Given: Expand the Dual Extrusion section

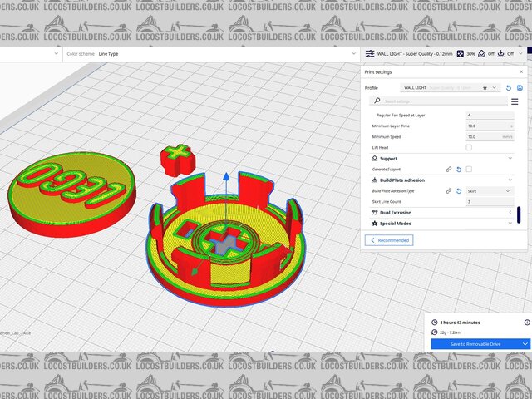Looking at the screenshot, I should [441, 213].
